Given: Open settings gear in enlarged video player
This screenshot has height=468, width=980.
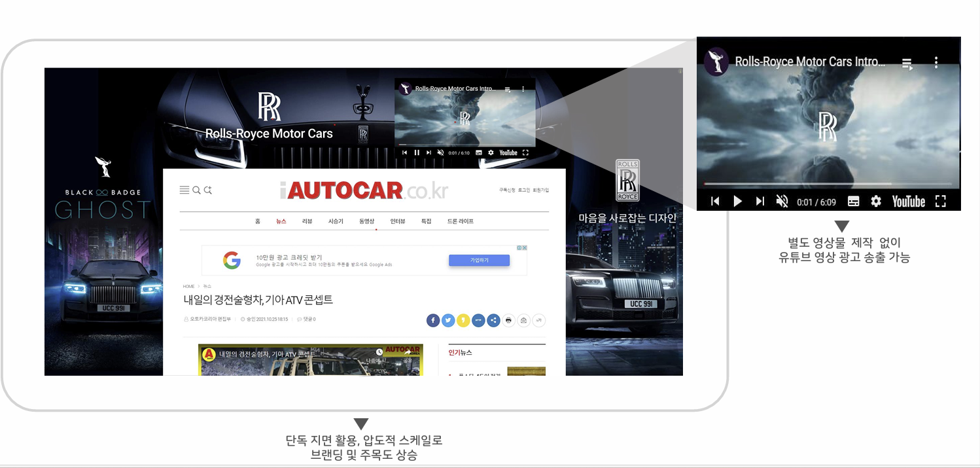Looking at the screenshot, I should 876,202.
